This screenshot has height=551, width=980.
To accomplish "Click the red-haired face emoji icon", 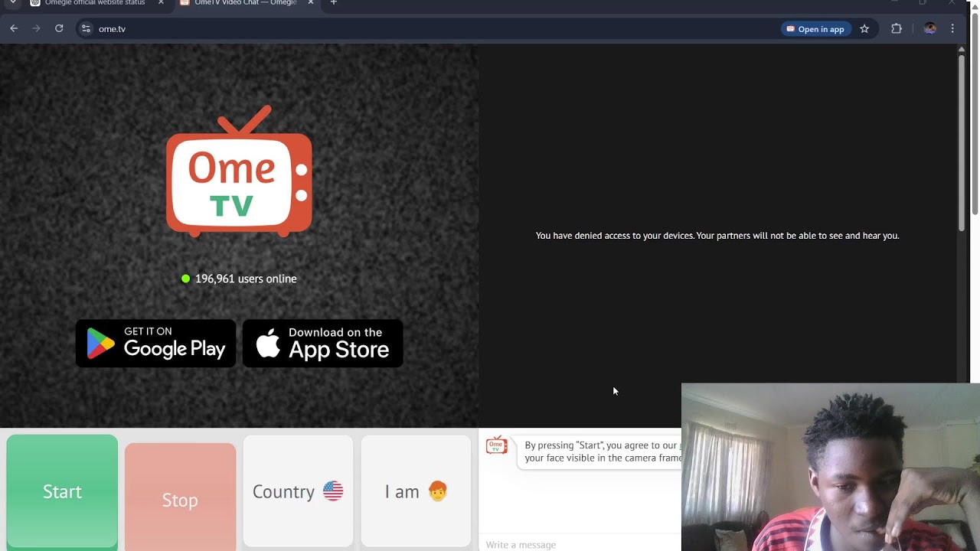I will point(437,491).
